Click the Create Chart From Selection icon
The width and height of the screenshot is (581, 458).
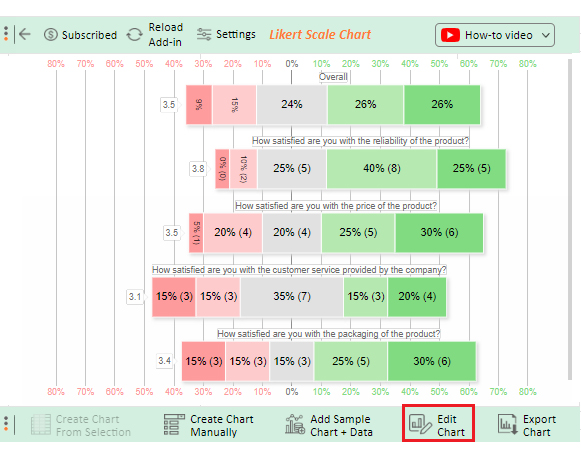[41, 425]
